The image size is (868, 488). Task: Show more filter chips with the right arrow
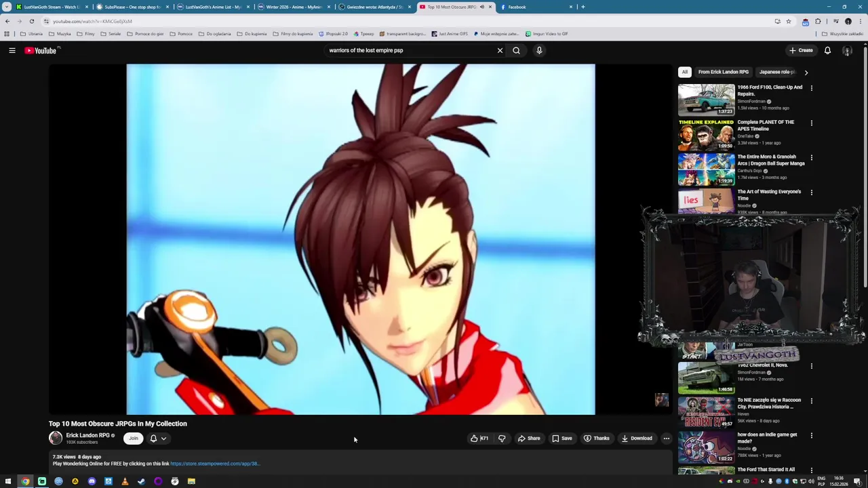click(806, 72)
